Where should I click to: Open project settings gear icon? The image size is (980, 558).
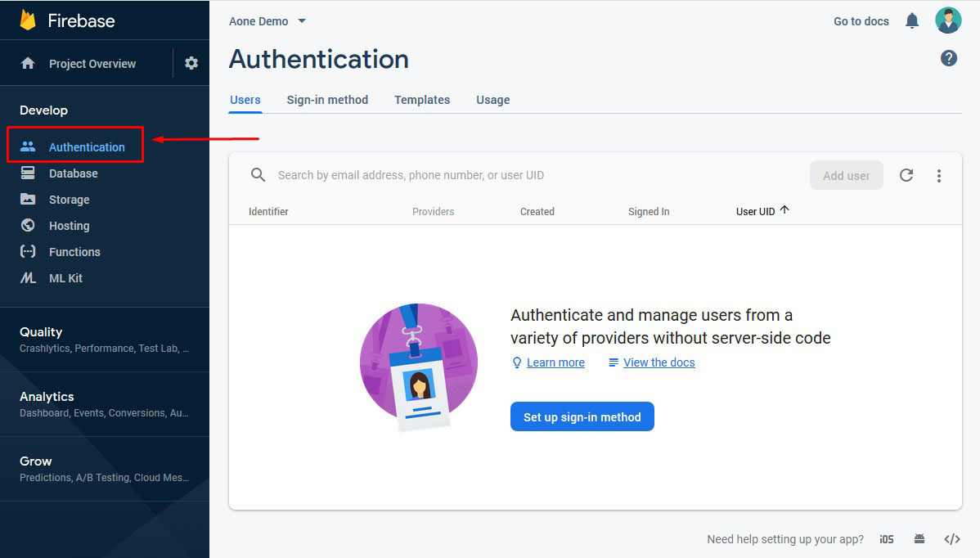[x=191, y=63]
